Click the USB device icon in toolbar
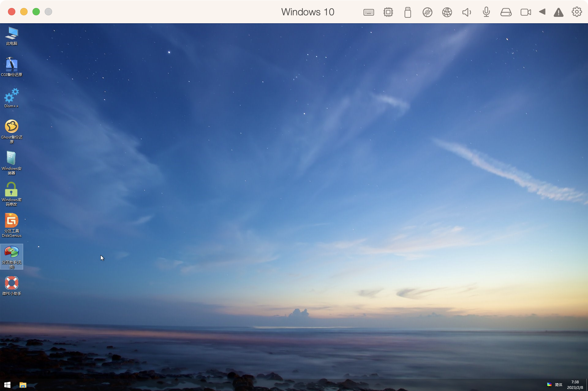This screenshot has height=391, width=588. click(408, 12)
